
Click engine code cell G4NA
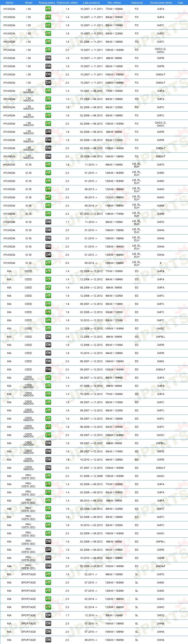(161, 206)
